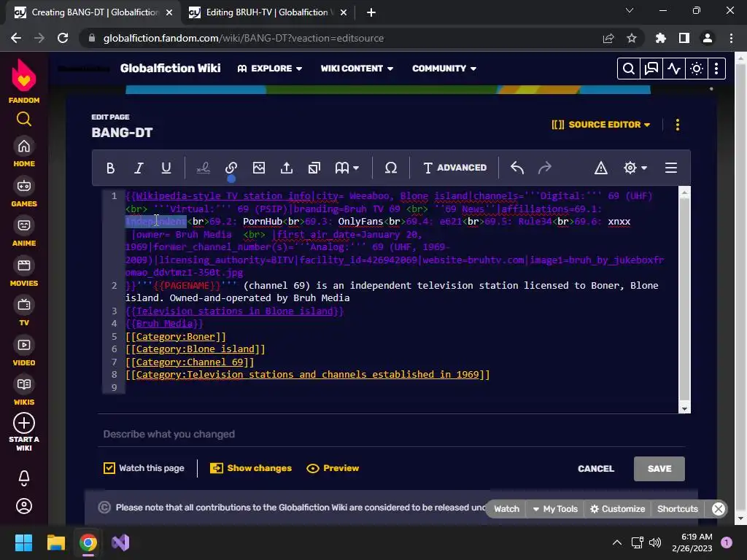Click the gallery/template insert icon
Screen dimensions: 747x560
coord(314,168)
